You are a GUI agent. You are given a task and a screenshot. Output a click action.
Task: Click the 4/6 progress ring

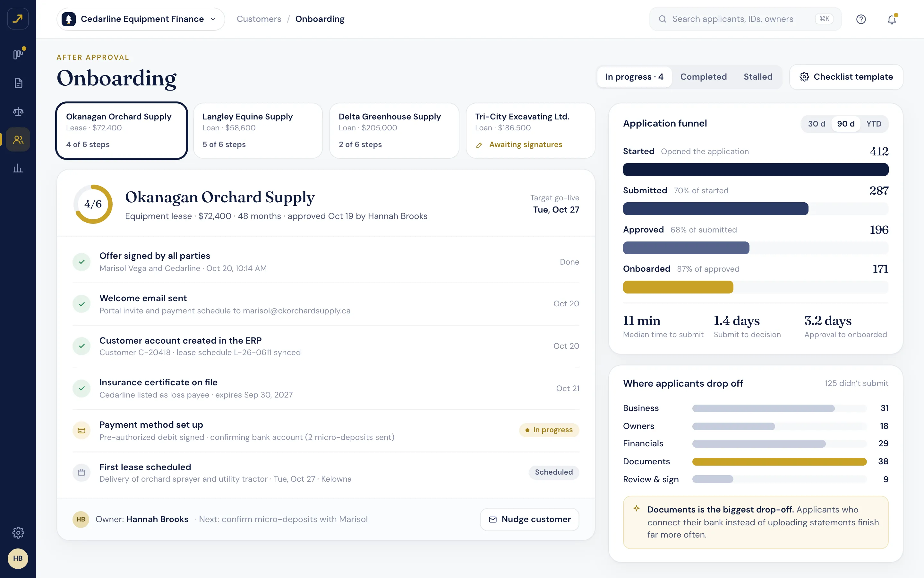pyautogui.click(x=93, y=204)
